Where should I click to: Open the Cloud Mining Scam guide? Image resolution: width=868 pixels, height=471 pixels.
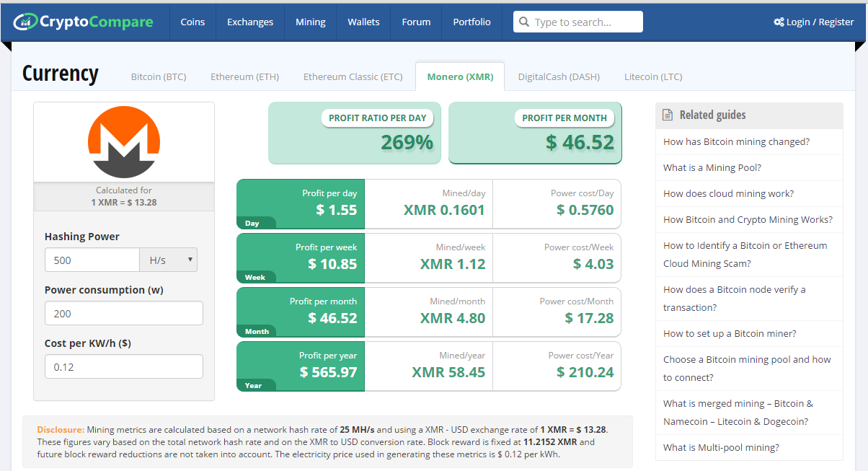[x=745, y=255]
